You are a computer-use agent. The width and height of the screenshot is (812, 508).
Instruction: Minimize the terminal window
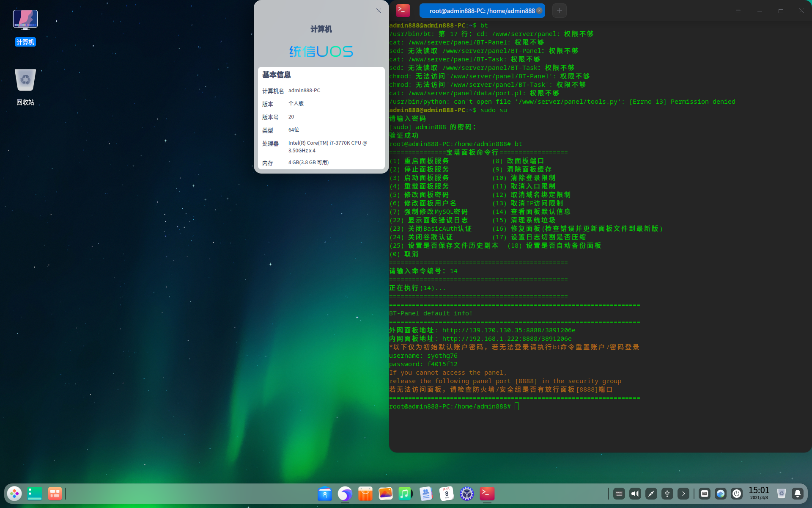[x=760, y=11]
